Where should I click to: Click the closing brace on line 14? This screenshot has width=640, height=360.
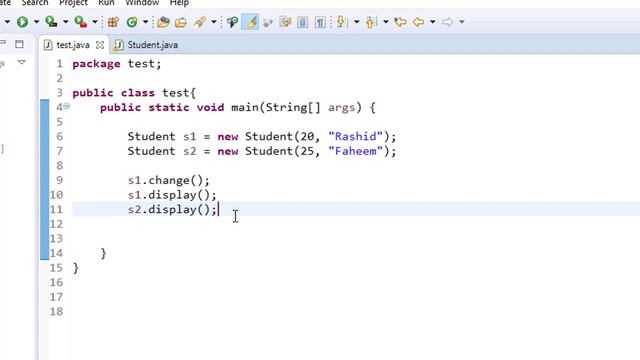(x=104, y=253)
